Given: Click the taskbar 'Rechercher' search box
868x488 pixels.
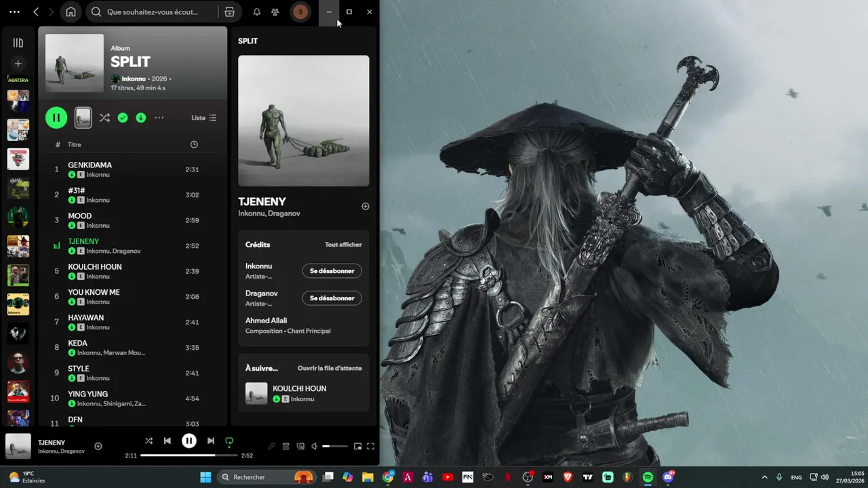Looking at the screenshot, I should 267,477.
